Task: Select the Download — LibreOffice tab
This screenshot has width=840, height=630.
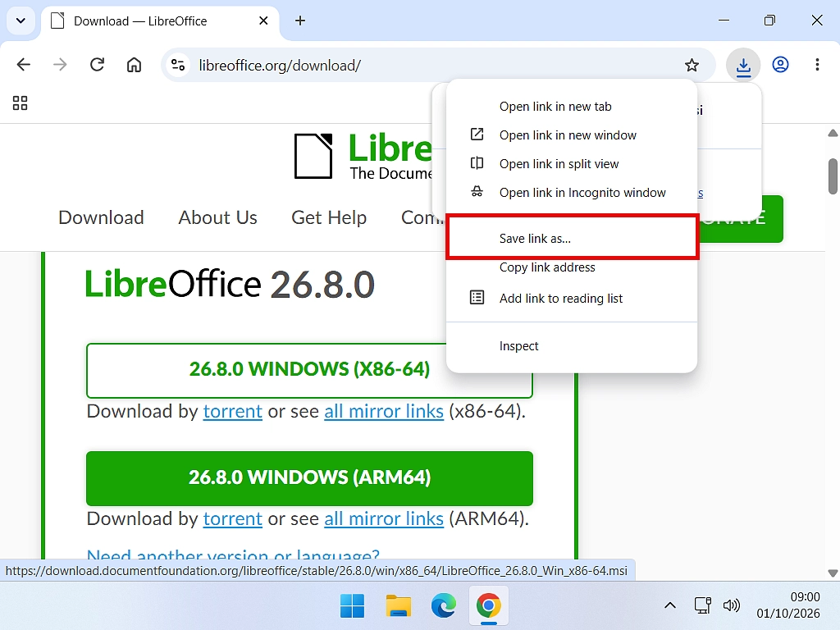Action: pyautogui.click(x=160, y=21)
